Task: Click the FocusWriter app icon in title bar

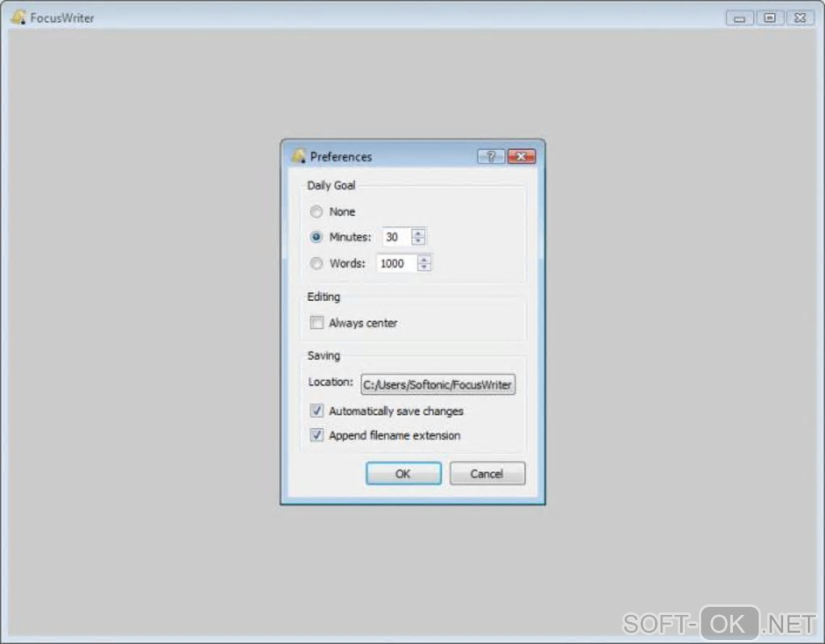Action: point(18,17)
